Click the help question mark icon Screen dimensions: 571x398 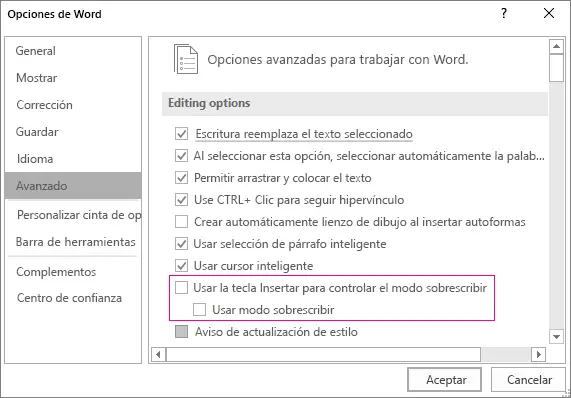tap(504, 13)
